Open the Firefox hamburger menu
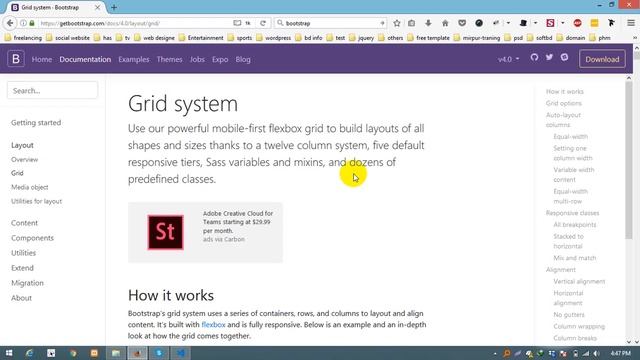This screenshot has height=360, width=640. click(631, 23)
